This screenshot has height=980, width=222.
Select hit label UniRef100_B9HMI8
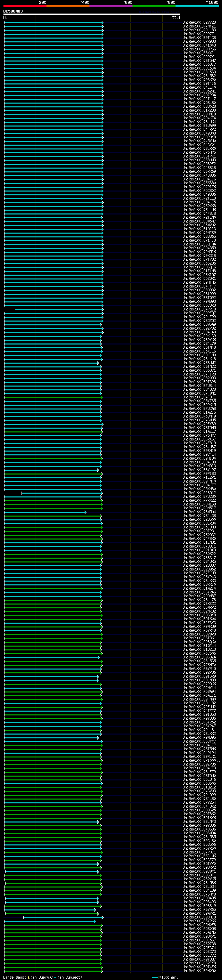click(x=199, y=114)
